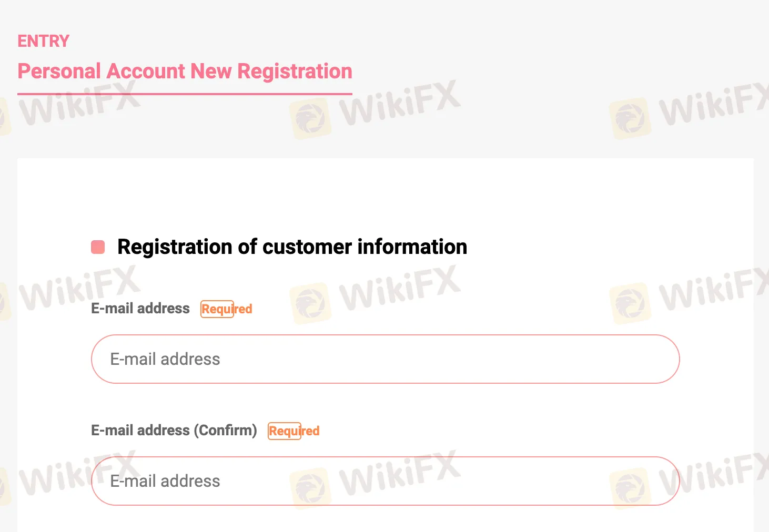Click WikiFX eagle logo right of first Required badge
769x532 pixels.
point(310,303)
